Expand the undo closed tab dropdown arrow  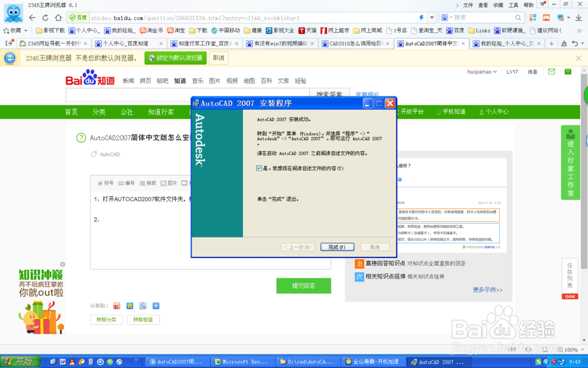pos(582,44)
